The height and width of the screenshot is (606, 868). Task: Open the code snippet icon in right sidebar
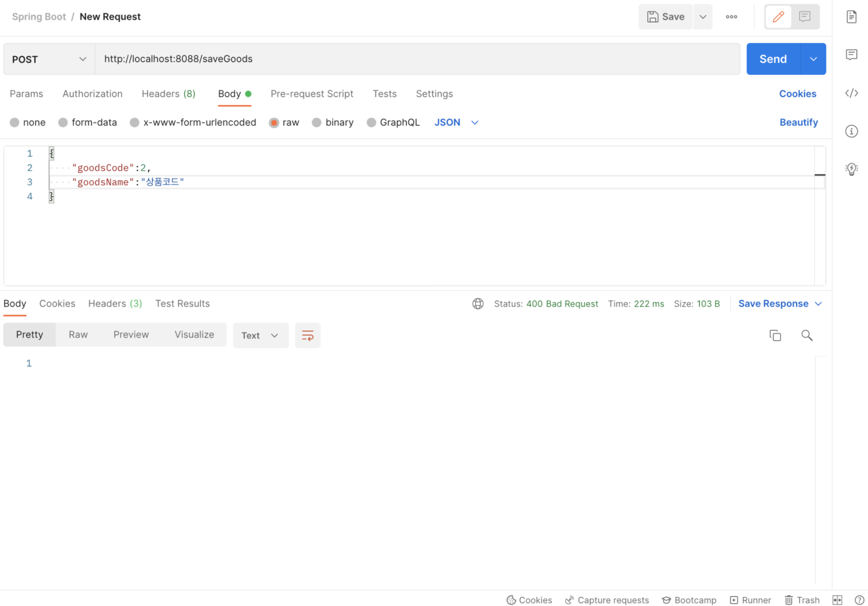click(x=851, y=93)
